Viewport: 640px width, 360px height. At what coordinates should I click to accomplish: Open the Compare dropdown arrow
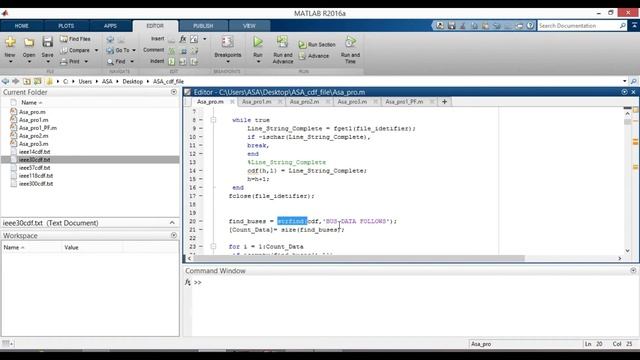click(97, 50)
